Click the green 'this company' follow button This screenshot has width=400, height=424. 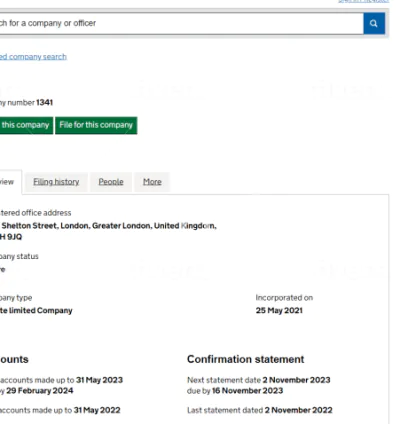tap(26, 125)
